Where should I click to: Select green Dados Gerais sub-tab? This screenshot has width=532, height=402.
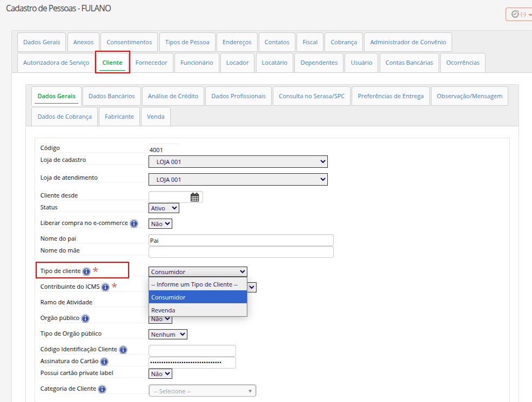tap(56, 96)
